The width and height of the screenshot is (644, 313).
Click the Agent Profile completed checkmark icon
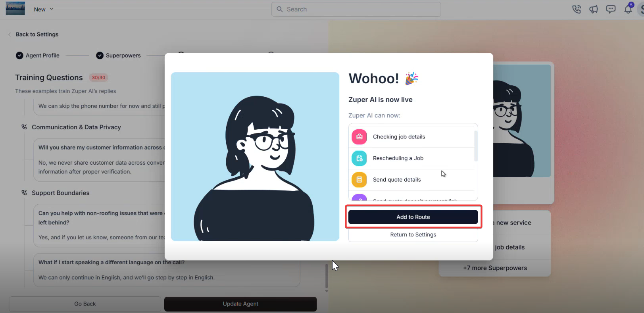coord(19,56)
